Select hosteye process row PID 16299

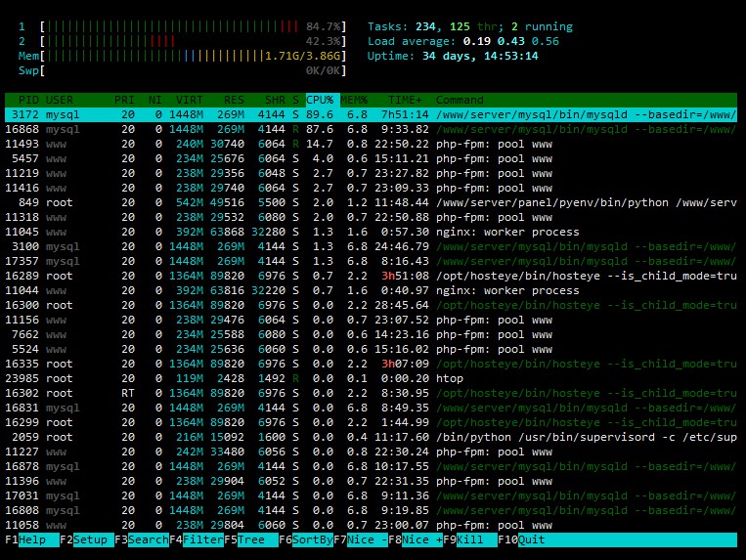[x=371, y=422]
